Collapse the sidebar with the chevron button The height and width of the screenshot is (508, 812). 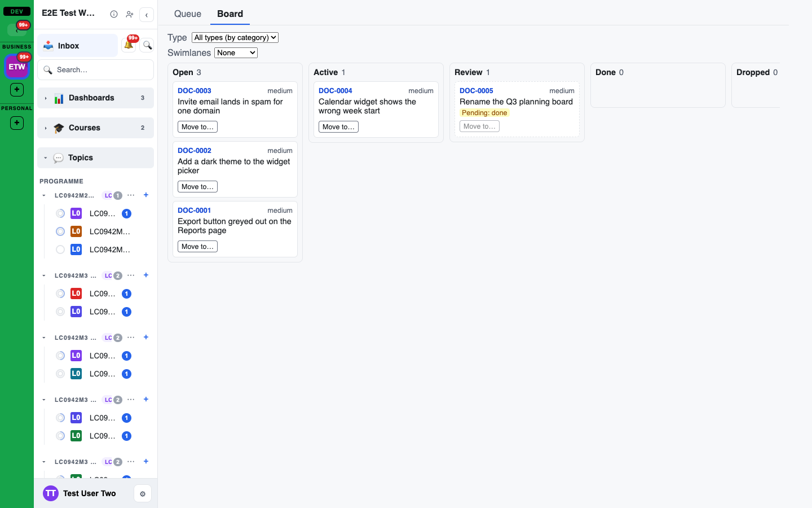[147, 15]
